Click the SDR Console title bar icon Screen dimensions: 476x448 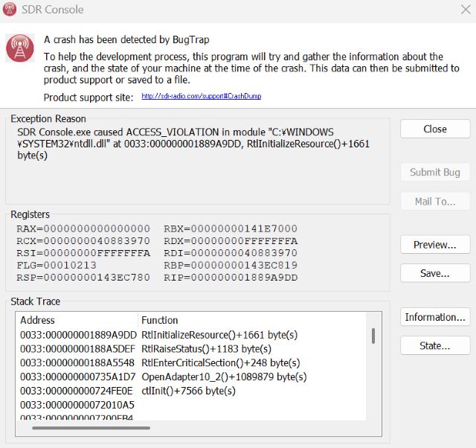click(x=10, y=9)
